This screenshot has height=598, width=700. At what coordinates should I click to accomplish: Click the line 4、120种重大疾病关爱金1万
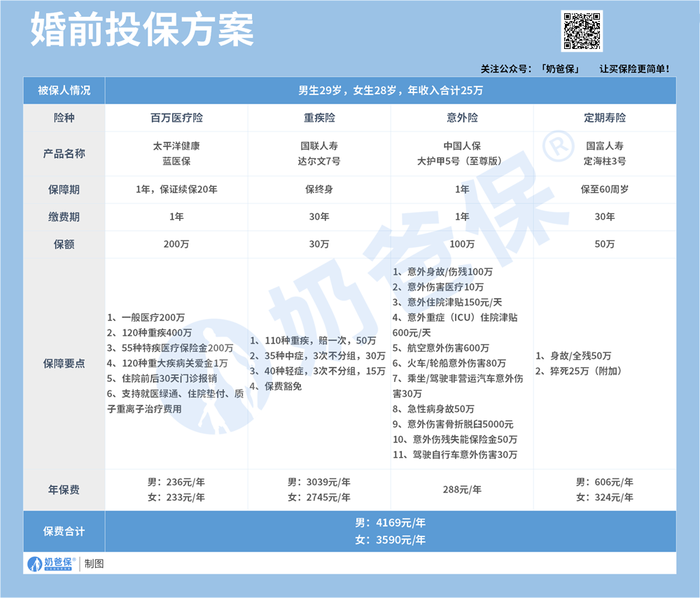(x=167, y=364)
